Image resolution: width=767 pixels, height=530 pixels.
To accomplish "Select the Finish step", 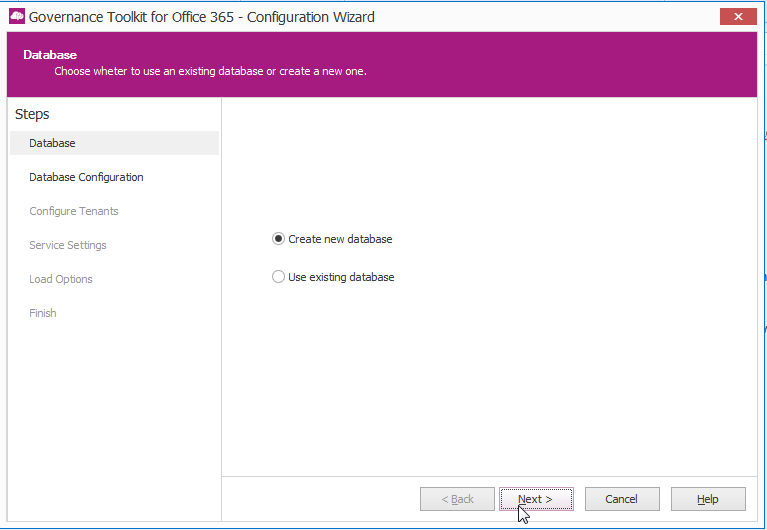I will click(x=43, y=313).
